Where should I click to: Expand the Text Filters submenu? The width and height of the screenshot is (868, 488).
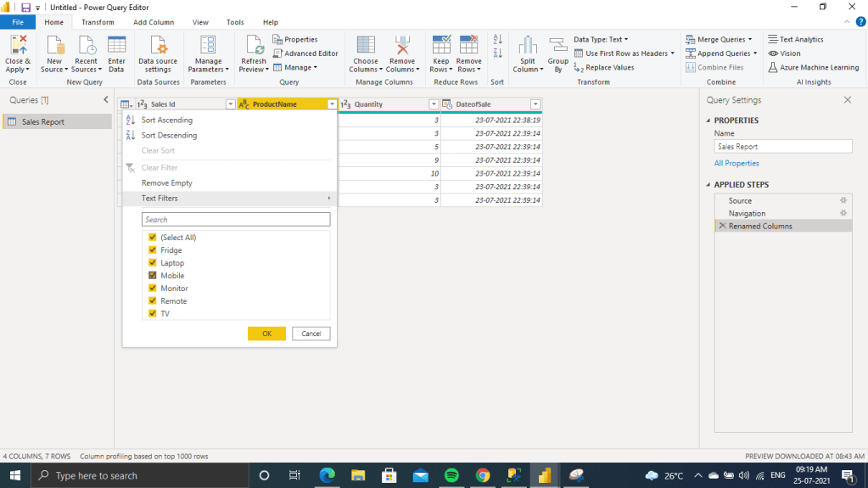pyautogui.click(x=229, y=199)
